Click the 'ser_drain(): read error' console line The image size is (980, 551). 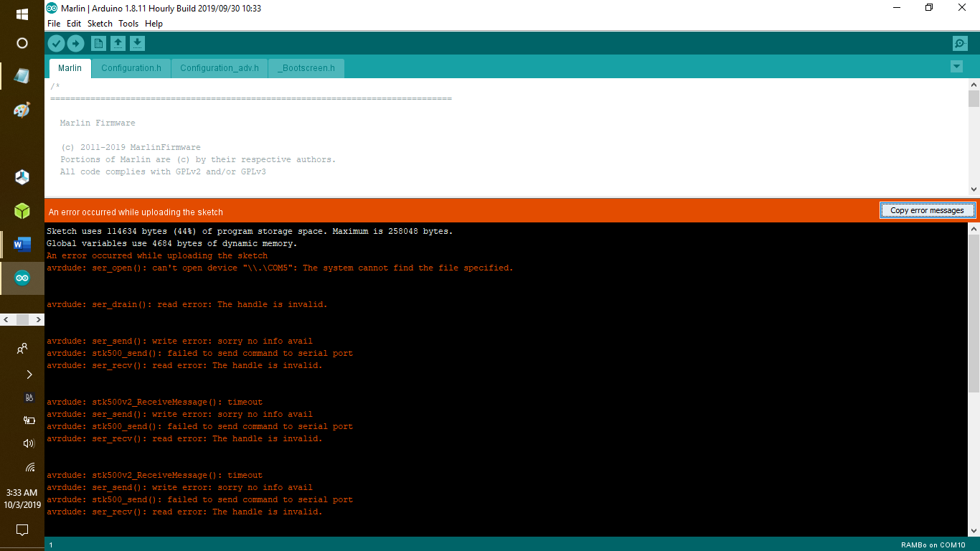[x=187, y=304]
